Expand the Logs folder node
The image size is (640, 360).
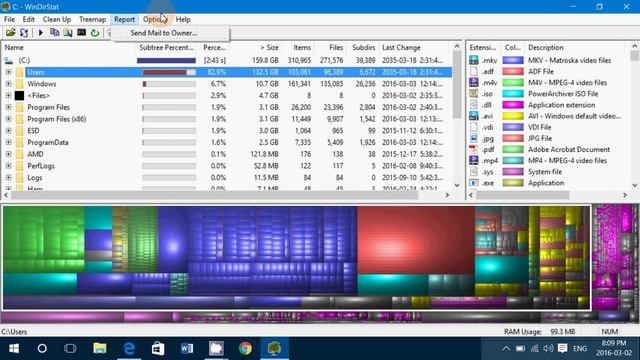tap(9, 178)
